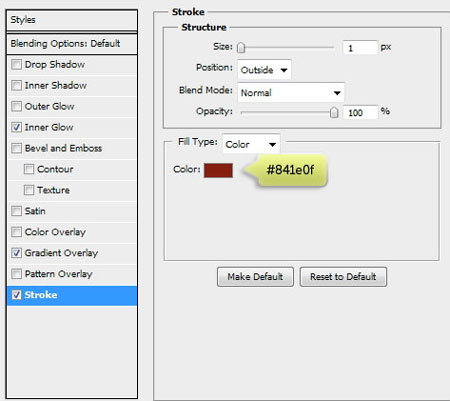Screen dimensions: 450x401
Task: Click the Size value input field
Action: (360, 48)
